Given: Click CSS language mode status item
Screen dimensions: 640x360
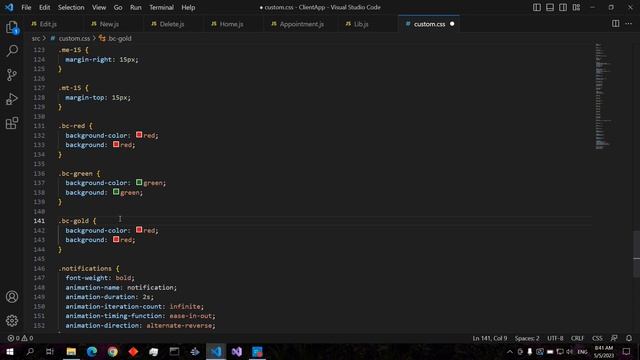Looking at the screenshot, I should coord(597,338).
